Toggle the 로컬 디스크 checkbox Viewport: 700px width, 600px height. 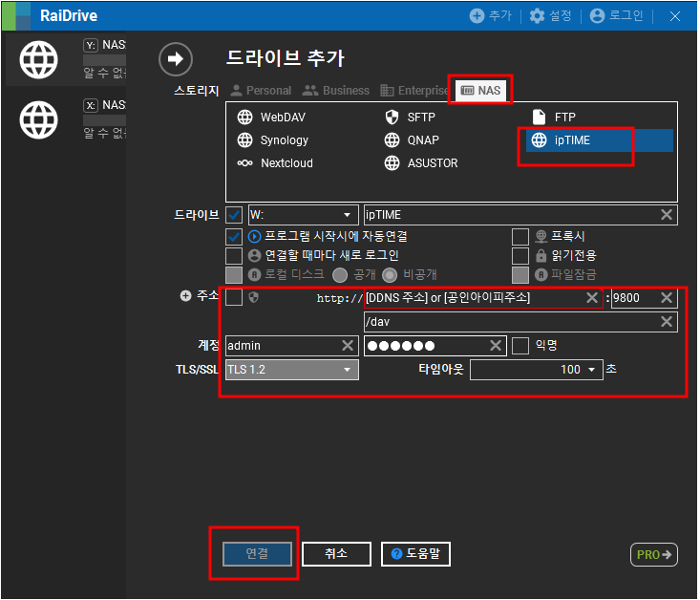click(x=234, y=275)
